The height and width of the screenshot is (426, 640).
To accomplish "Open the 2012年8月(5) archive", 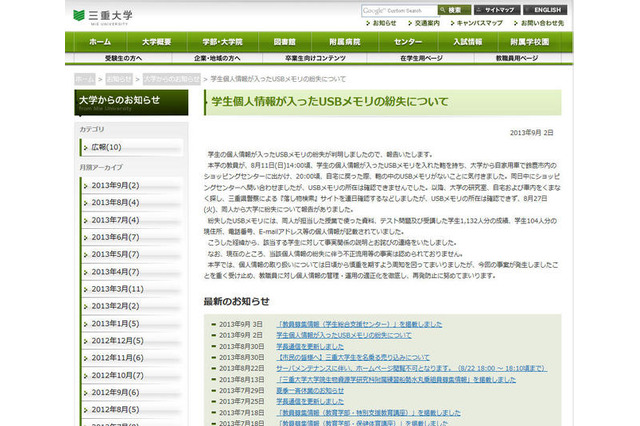I will click(x=131, y=410).
